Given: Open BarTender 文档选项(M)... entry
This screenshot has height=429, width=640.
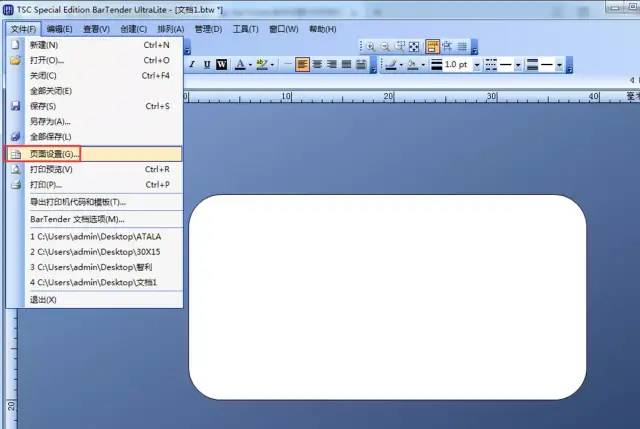Looking at the screenshot, I should 94,219.
